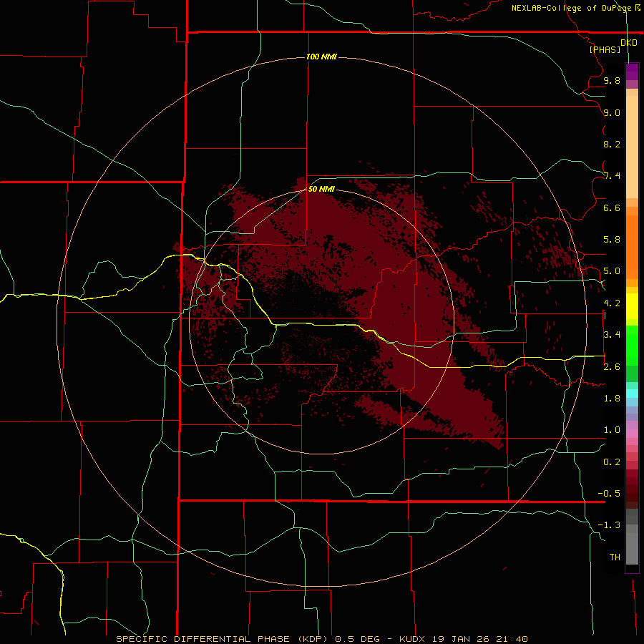644x644 pixels.
Task: Select the -1.3 scale value
Action: 609,525
